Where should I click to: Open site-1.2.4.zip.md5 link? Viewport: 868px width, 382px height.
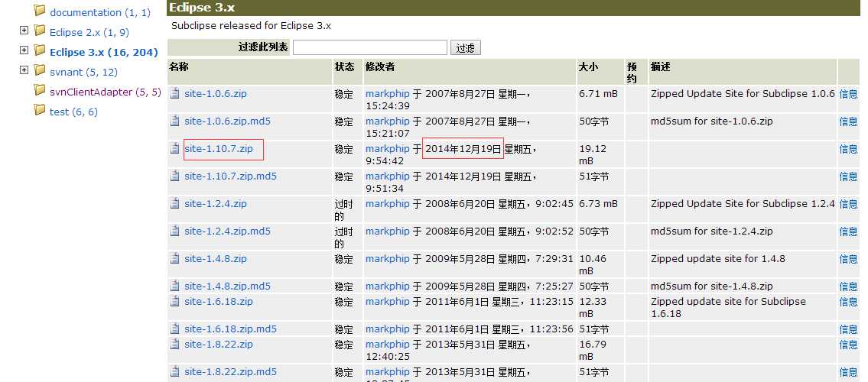pyautogui.click(x=228, y=231)
